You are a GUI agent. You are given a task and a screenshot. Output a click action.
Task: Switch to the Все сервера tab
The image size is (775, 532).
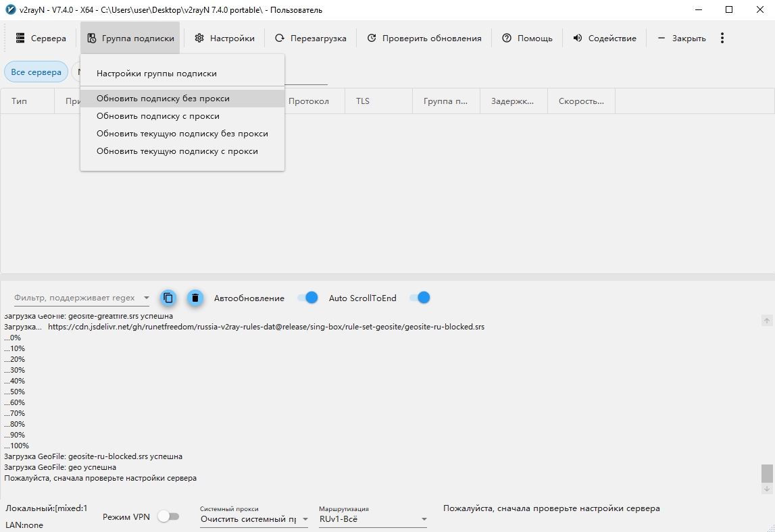point(36,72)
